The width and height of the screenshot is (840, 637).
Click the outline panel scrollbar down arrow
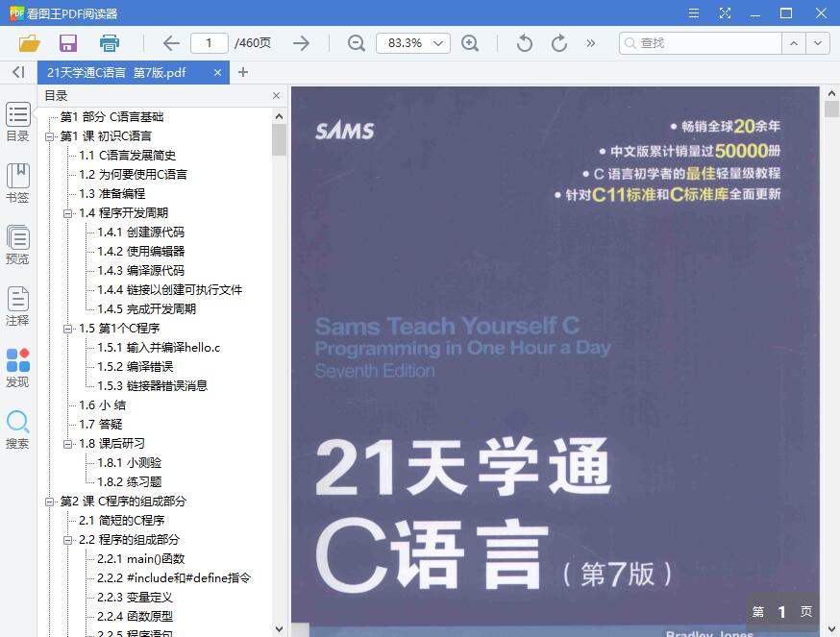point(279,628)
